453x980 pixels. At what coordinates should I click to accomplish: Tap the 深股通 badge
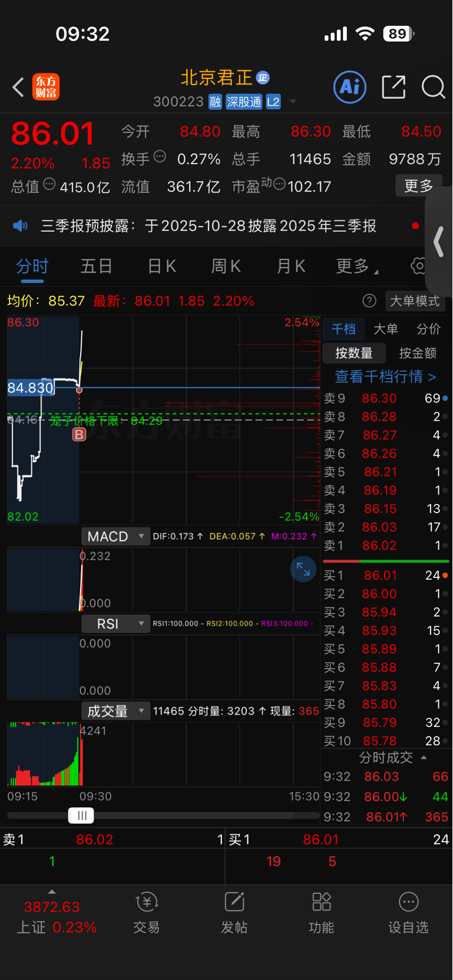coord(244,102)
